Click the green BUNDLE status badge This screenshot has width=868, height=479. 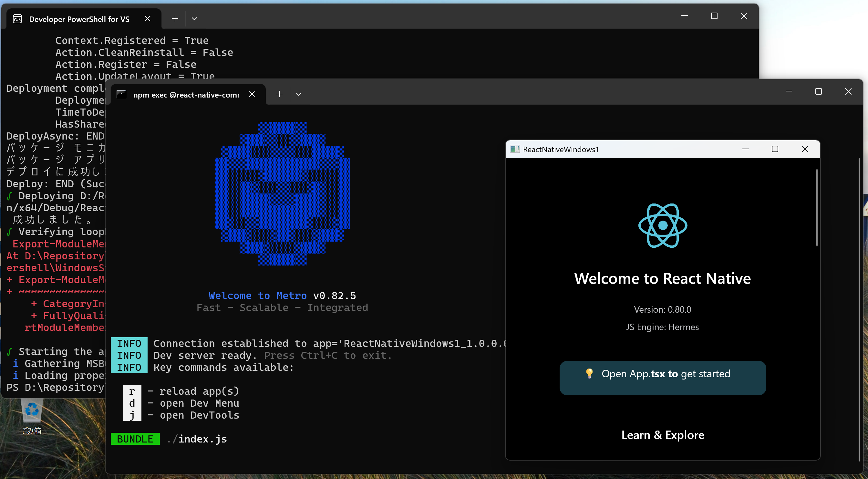click(x=135, y=439)
